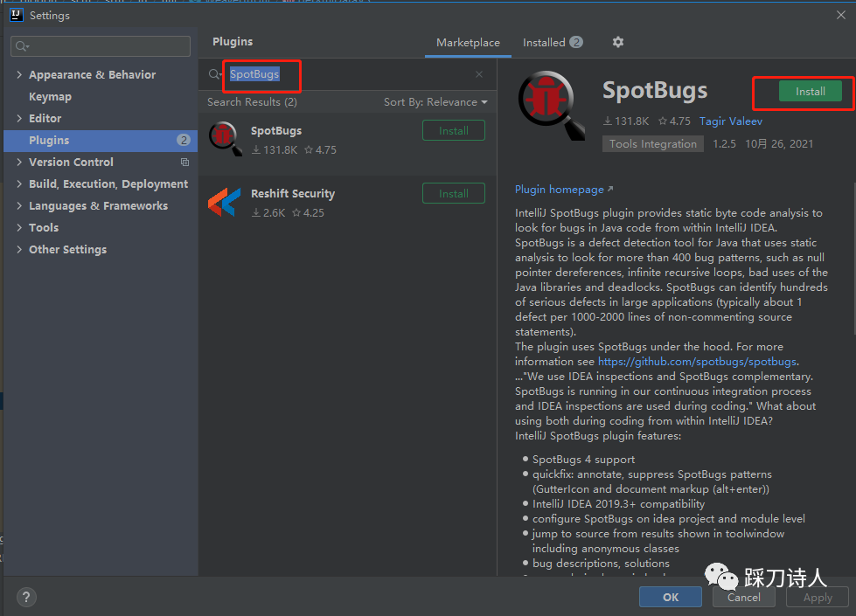Select Plugins in settings tree
This screenshot has width=856, height=616.
pyautogui.click(x=101, y=140)
